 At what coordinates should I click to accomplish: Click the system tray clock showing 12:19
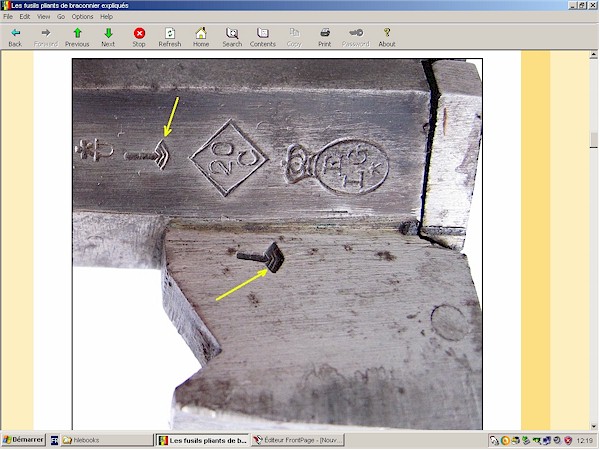pos(584,441)
